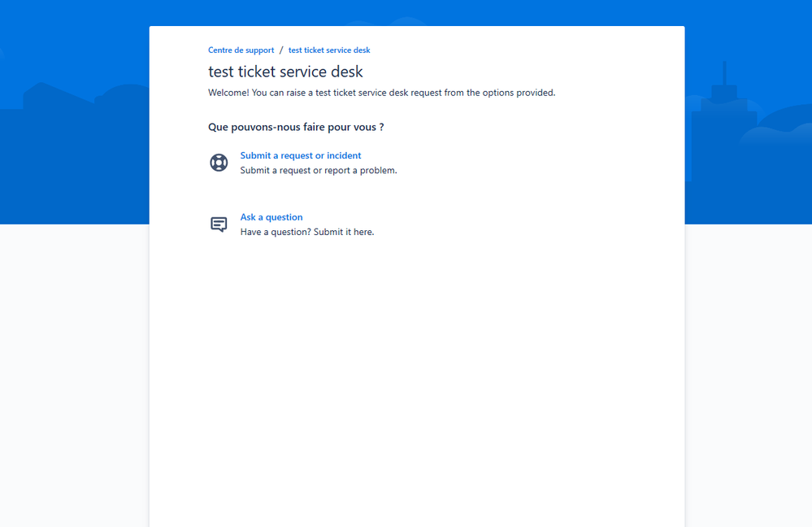Click the blue banner above the portal card
The image size is (812, 527).
(x=73, y=114)
